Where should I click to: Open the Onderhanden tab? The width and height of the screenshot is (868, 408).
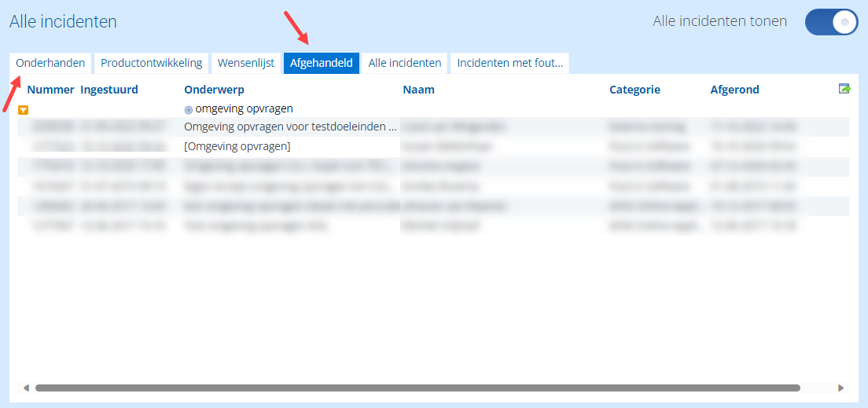tap(50, 63)
